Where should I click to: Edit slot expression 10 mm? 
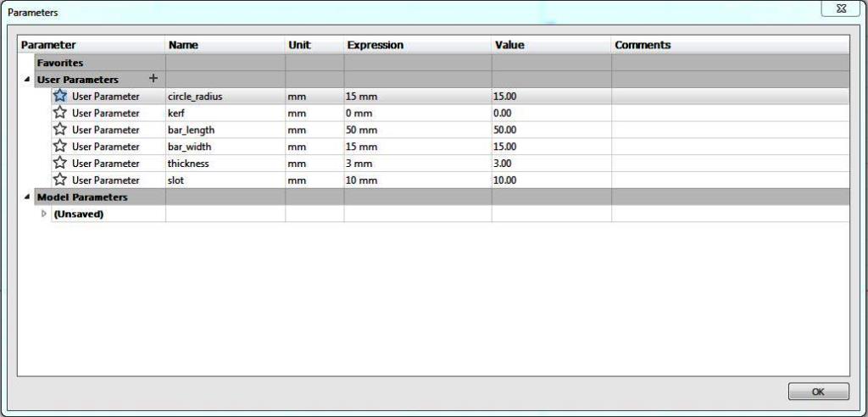[x=417, y=180]
